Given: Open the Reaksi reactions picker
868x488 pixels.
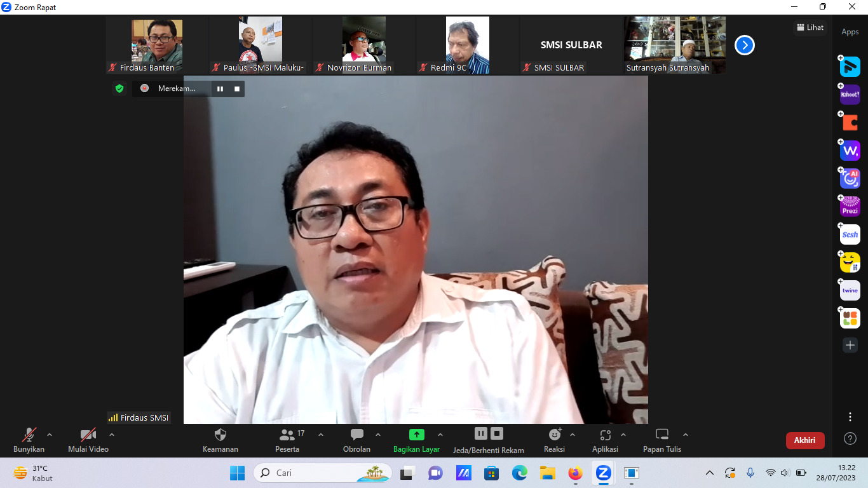Looking at the screenshot, I should click(x=555, y=440).
